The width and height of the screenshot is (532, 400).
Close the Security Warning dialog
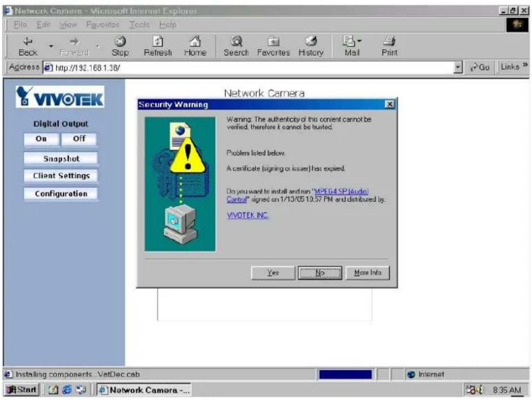click(390, 104)
